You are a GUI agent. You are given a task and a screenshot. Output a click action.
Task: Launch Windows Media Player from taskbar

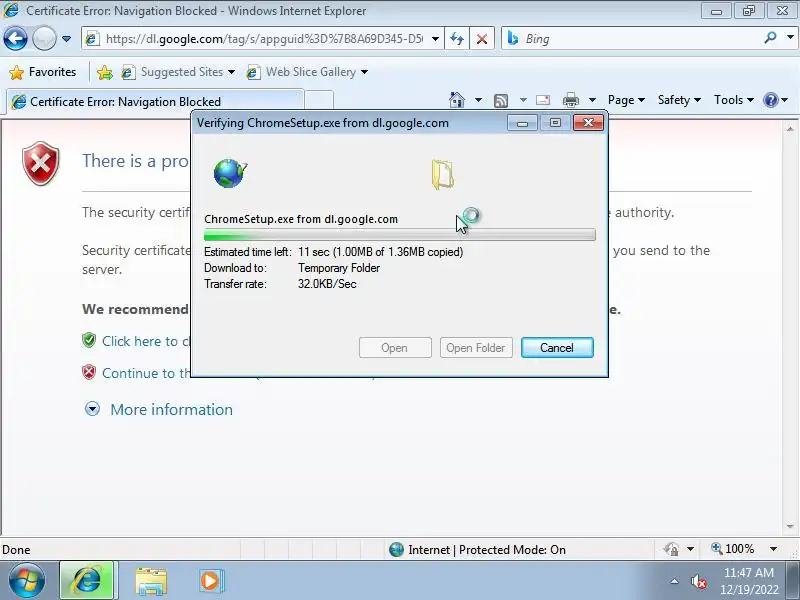pyautogui.click(x=210, y=581)
